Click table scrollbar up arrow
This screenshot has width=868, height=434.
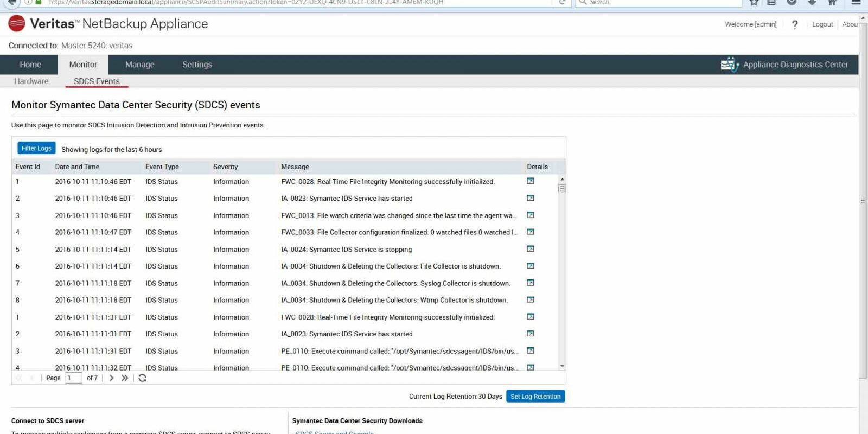tap(562, 179)
